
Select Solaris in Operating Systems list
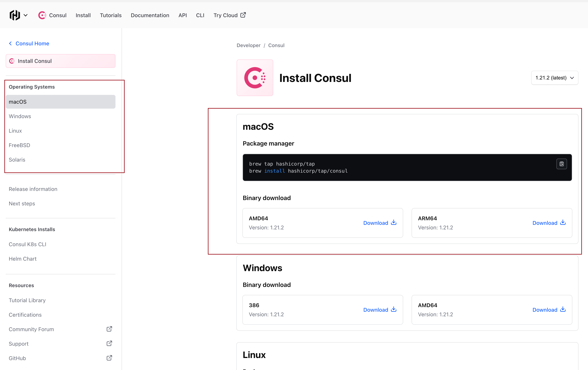coord(17,159)
